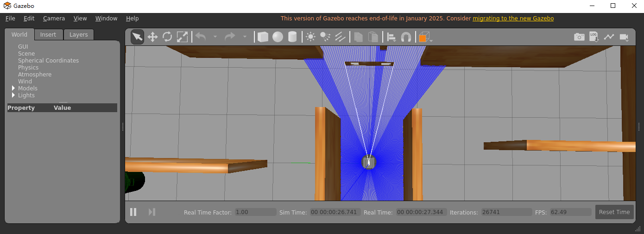Select Scene in the world tree
Viewport: 644px width, 234px height.
click(26, 53)
